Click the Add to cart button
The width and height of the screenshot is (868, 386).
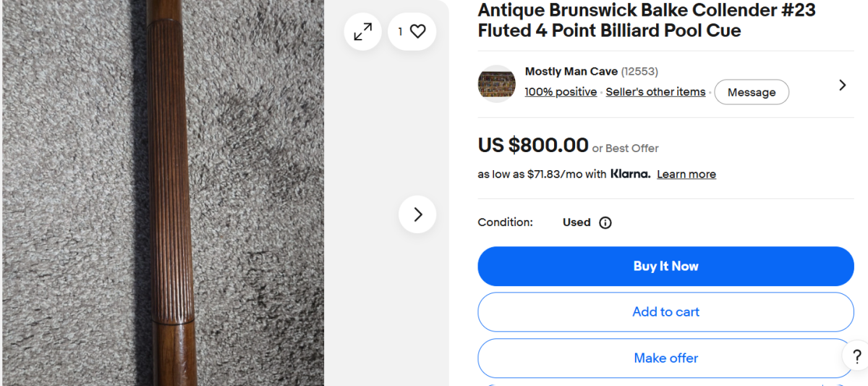point(665,312)
